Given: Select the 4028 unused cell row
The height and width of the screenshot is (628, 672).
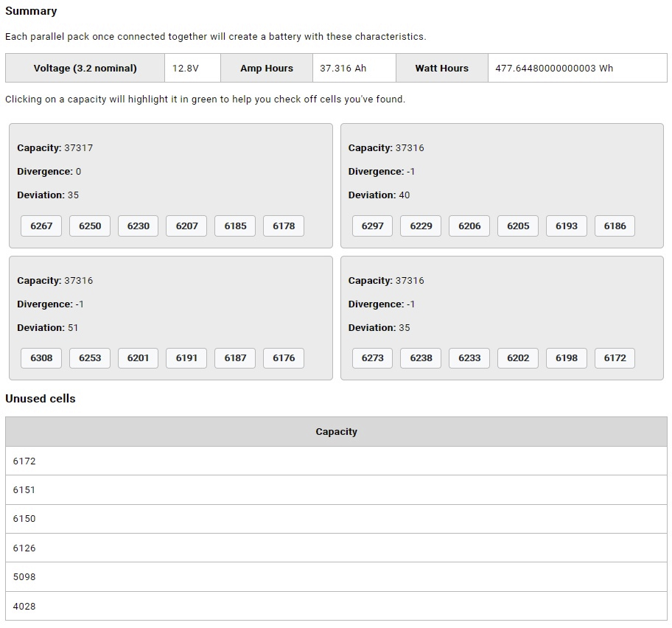Looking at the screenshot, I should [x=336, y=606].
